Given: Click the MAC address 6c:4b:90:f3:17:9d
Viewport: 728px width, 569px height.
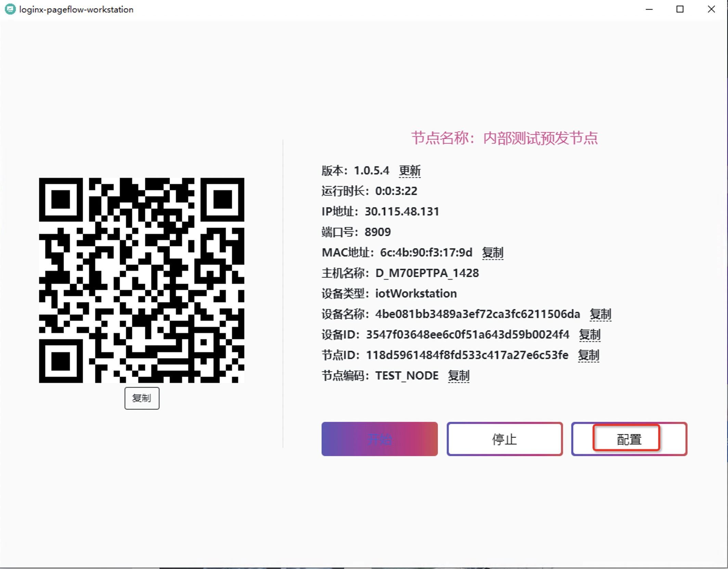Looking at the screenshot, I should [426, 252].
